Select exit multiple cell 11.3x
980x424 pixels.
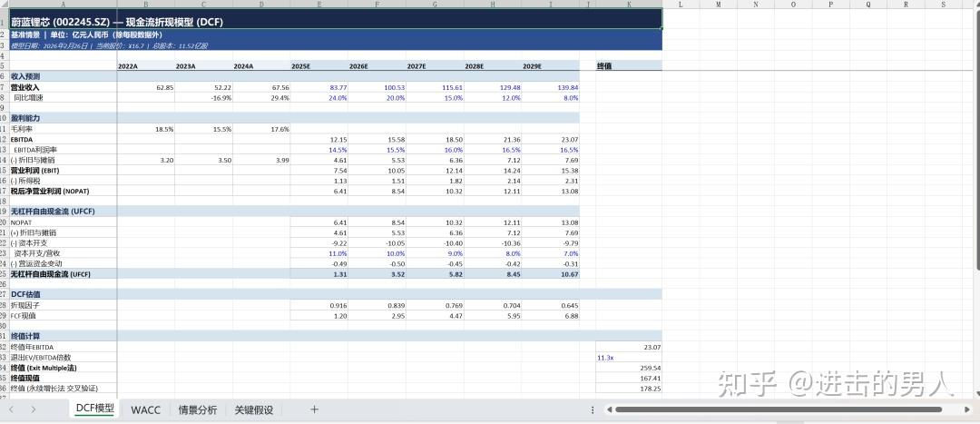point(629,357)
